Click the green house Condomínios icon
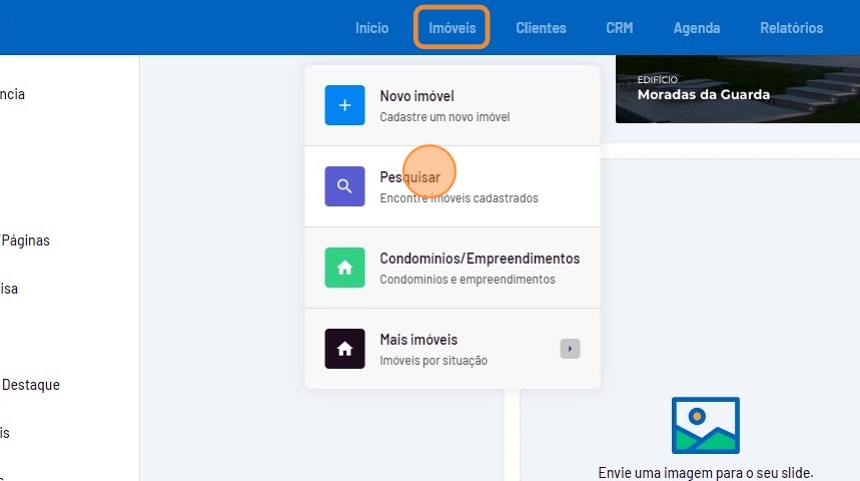The image size is (860, 481). [x=344, y=267]
